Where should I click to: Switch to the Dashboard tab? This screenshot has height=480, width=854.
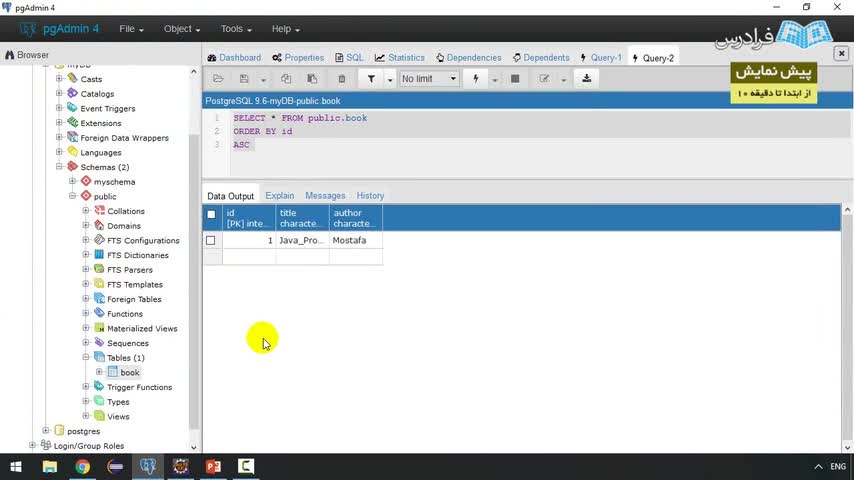pyautogui.click(x=234, y=58)
